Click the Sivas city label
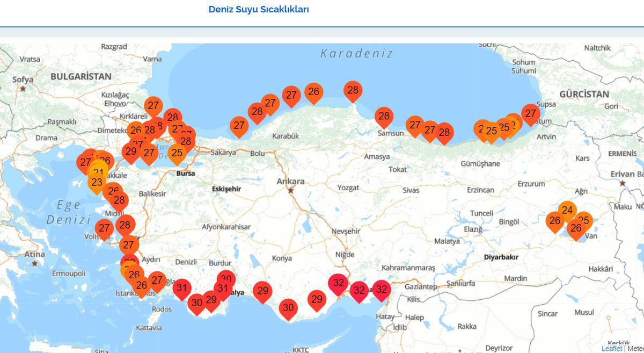 point(411,190)
